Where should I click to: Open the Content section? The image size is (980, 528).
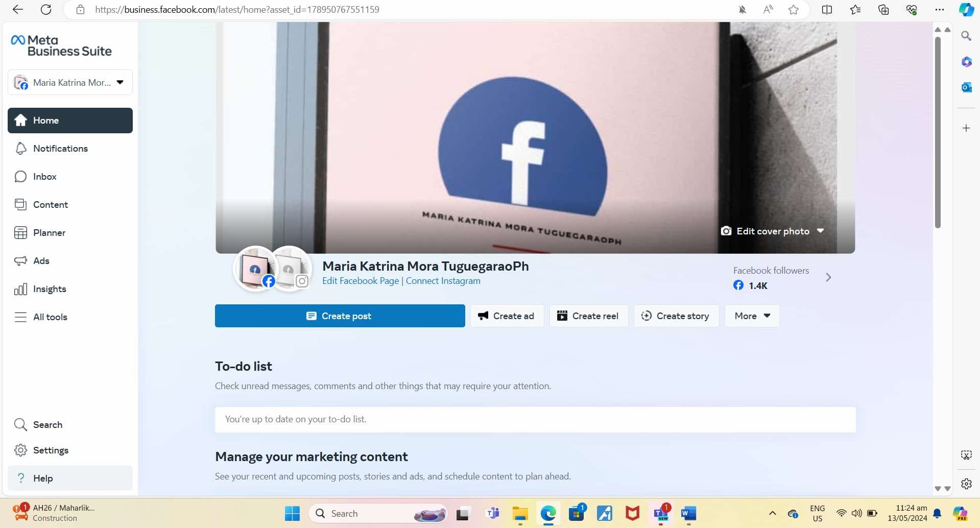coord(70,205)
